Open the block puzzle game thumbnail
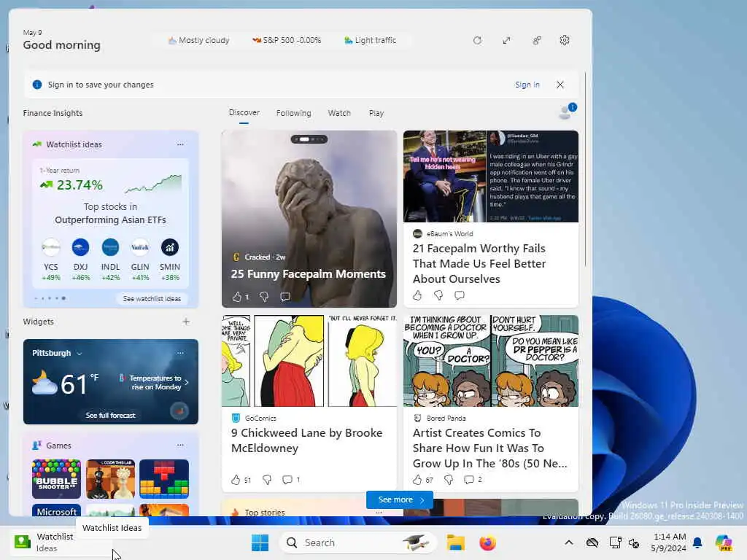Image resolution: width=747 pixels, height=560 pixels. pos(164,478)
